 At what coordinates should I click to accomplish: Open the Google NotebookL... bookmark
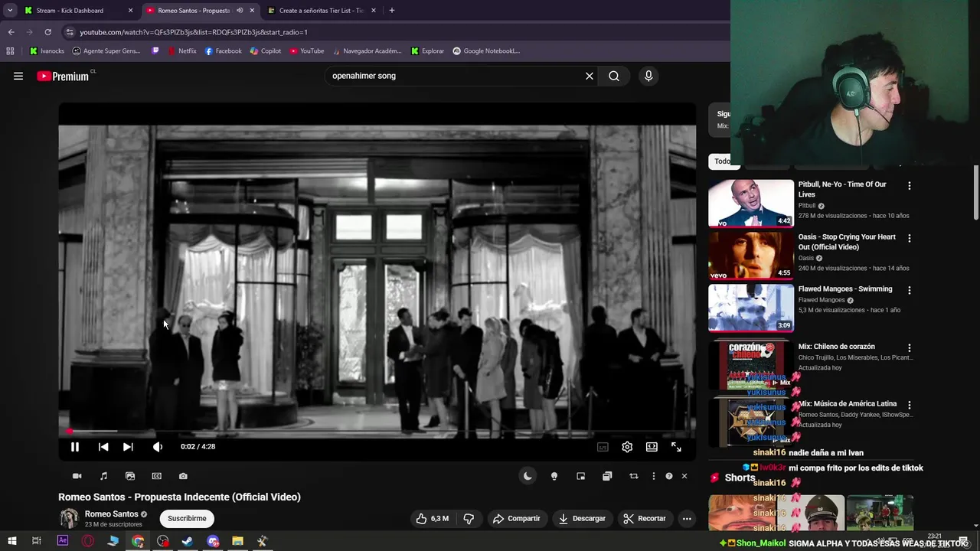click(486, 51)
